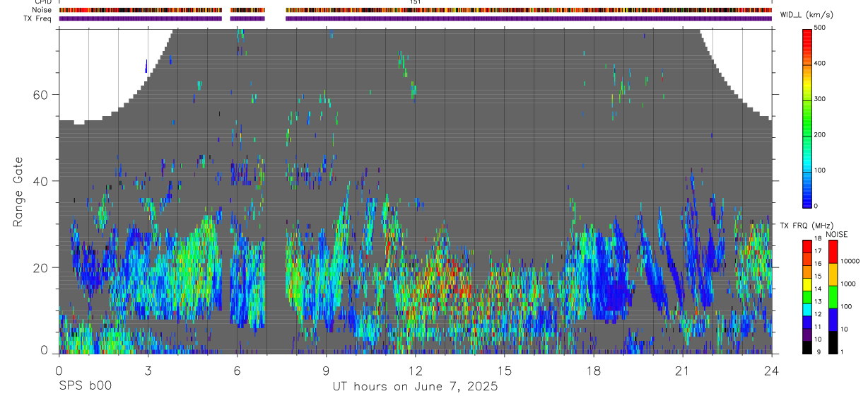Click the 200 tick on the width colorbar

tap(819, 134)
